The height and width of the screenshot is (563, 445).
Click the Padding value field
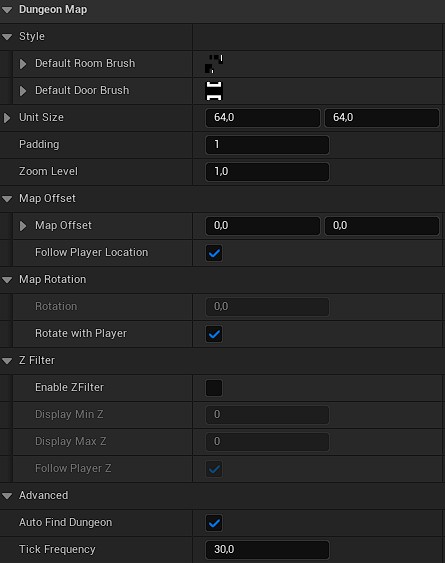[267, 145]
